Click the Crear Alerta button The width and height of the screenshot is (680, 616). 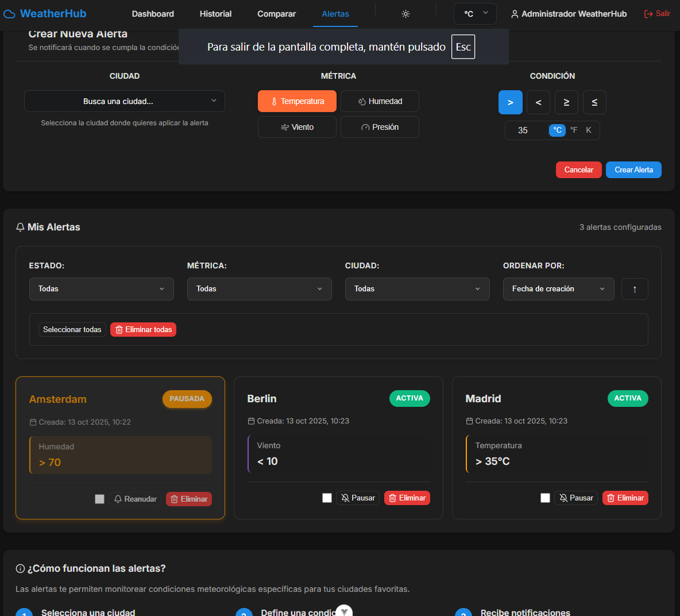point(633,170)
